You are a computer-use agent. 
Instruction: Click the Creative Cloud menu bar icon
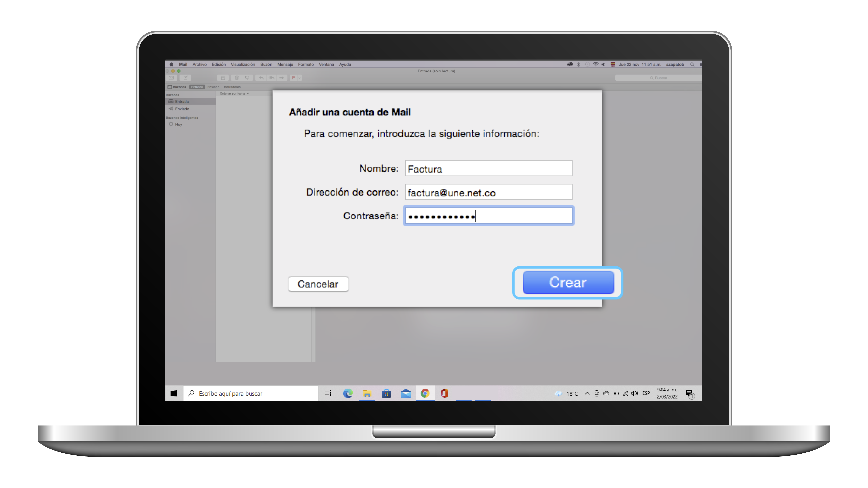(570, 64)
